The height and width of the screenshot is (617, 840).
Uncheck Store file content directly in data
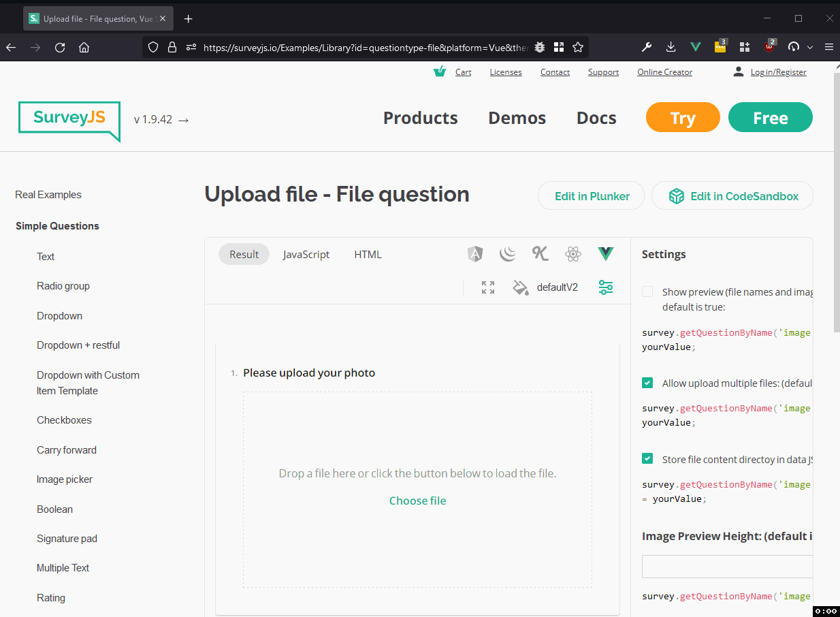[x=647, y=458]
